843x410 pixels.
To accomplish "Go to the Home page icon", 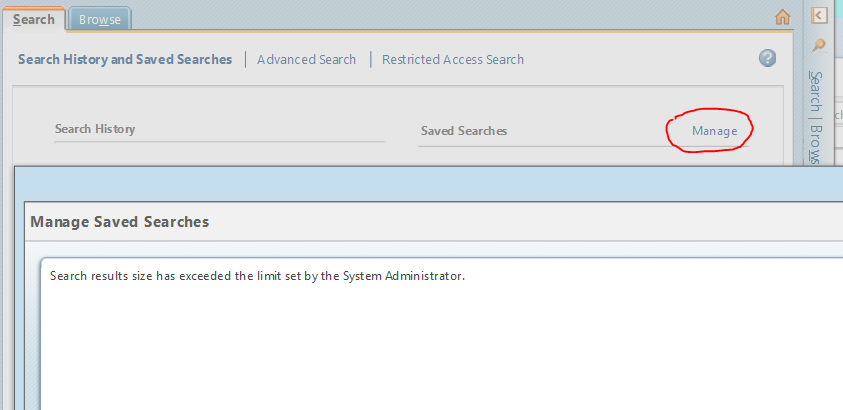I will tap(782, 18).
